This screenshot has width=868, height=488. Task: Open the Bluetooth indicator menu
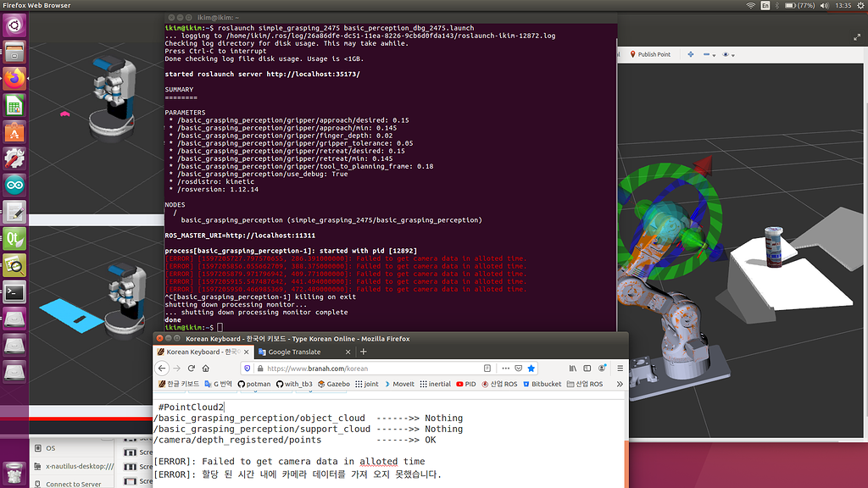tap(777, 6)
